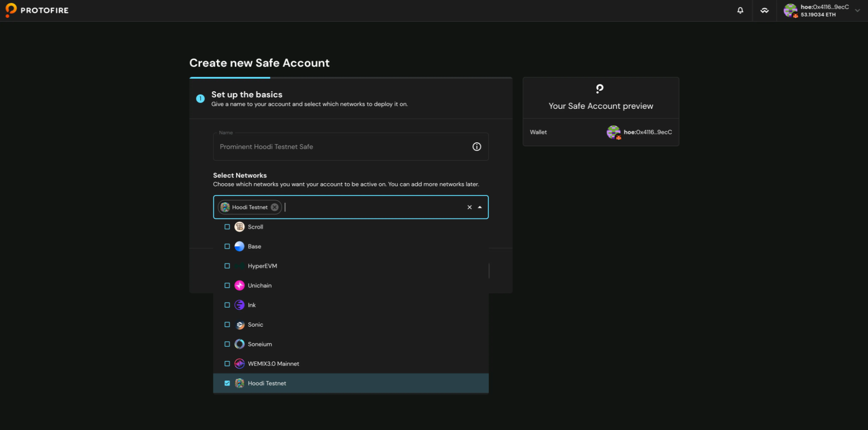
Task: Click the name field info icon
Action: coord(476,147)
